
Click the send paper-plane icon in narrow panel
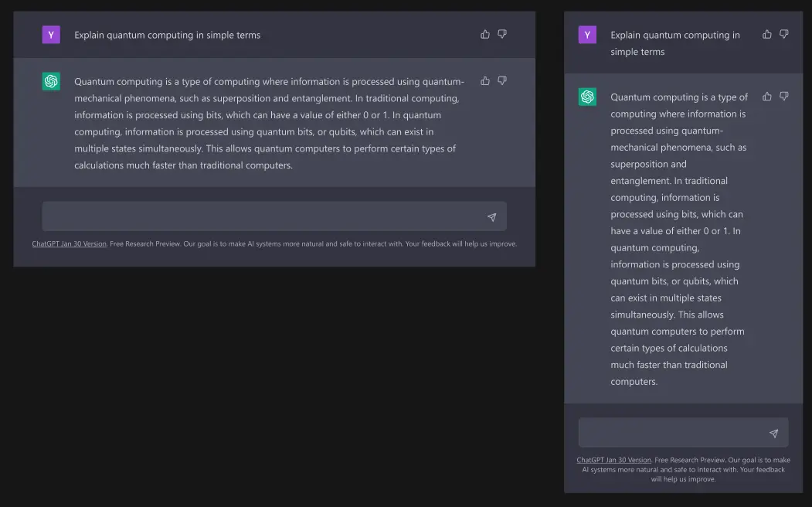774,433
